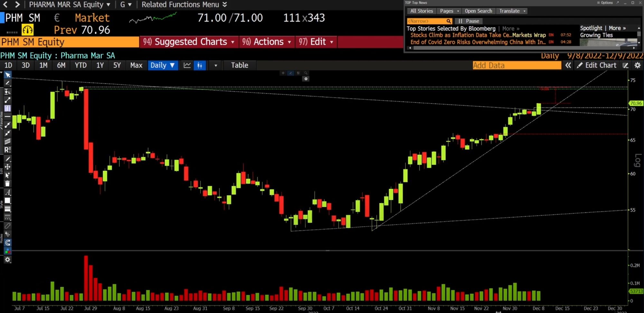Open chart type dropdown arrow

pyautogui.click(x=215, y=65)
